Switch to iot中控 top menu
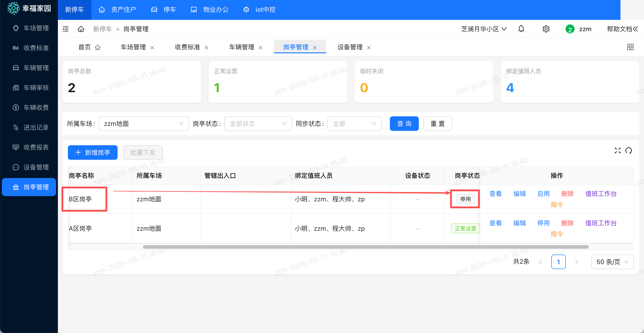Screen dimensions: 644x333 tap(259, 9)
